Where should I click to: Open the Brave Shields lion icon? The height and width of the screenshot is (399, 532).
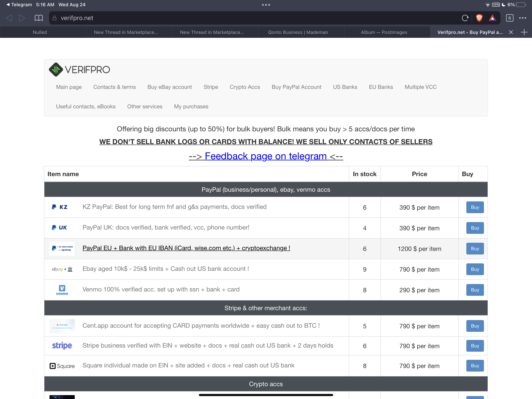coord(479,18)
